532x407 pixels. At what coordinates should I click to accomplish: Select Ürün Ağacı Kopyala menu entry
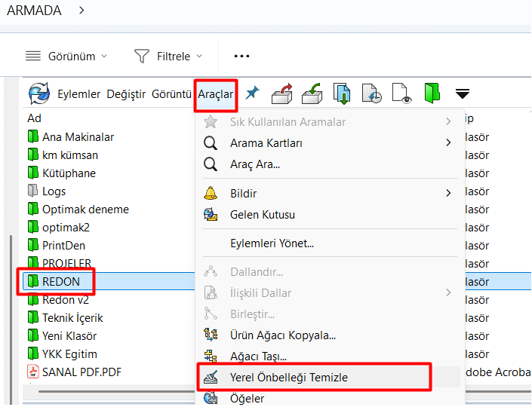283,335
